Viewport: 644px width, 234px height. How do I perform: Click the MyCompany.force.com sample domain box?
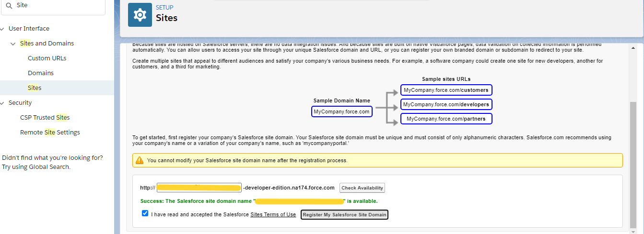click(342, 111)
